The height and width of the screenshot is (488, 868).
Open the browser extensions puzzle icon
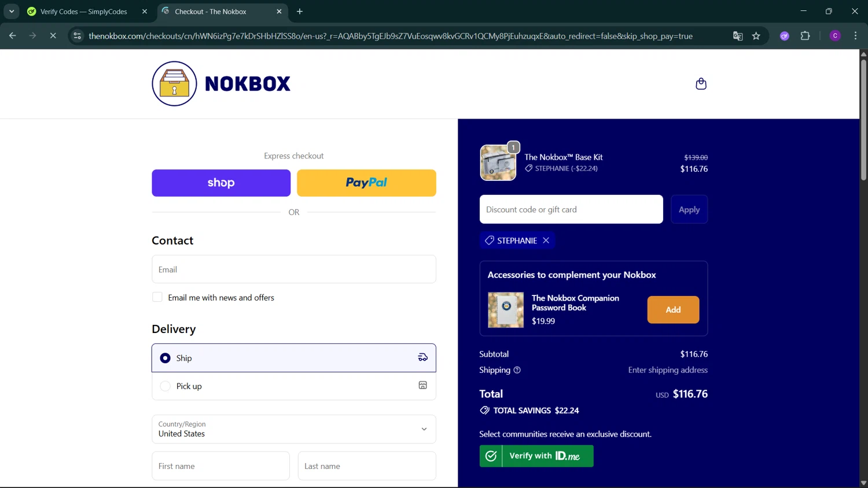(x=805, y=36)
